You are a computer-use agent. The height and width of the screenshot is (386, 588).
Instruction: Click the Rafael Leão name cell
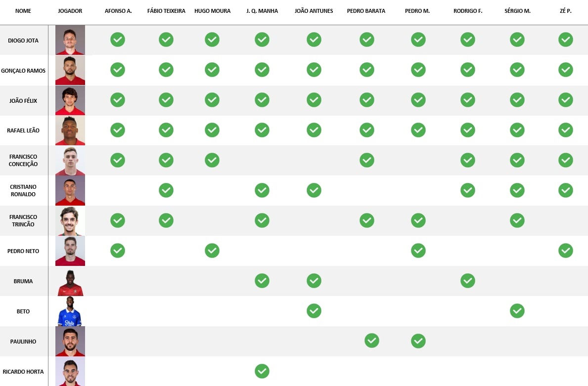pyautogui.click(x=23, y=130)
